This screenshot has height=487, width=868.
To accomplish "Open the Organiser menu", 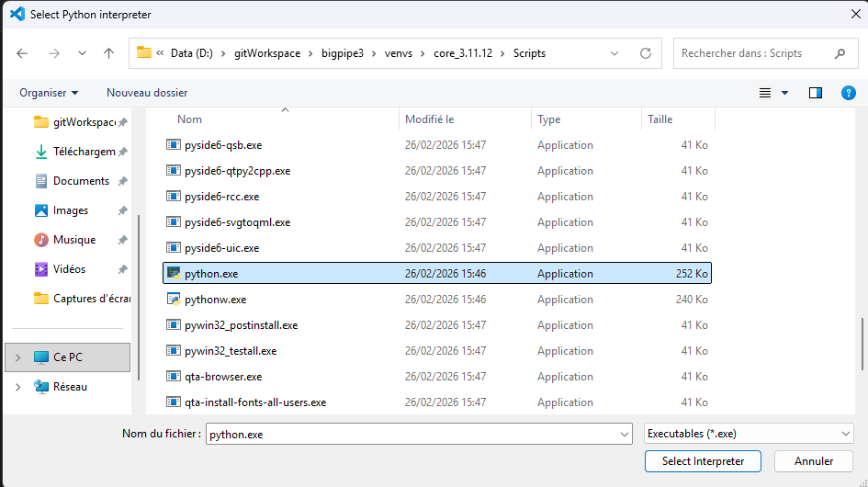I will pos(49,93).
